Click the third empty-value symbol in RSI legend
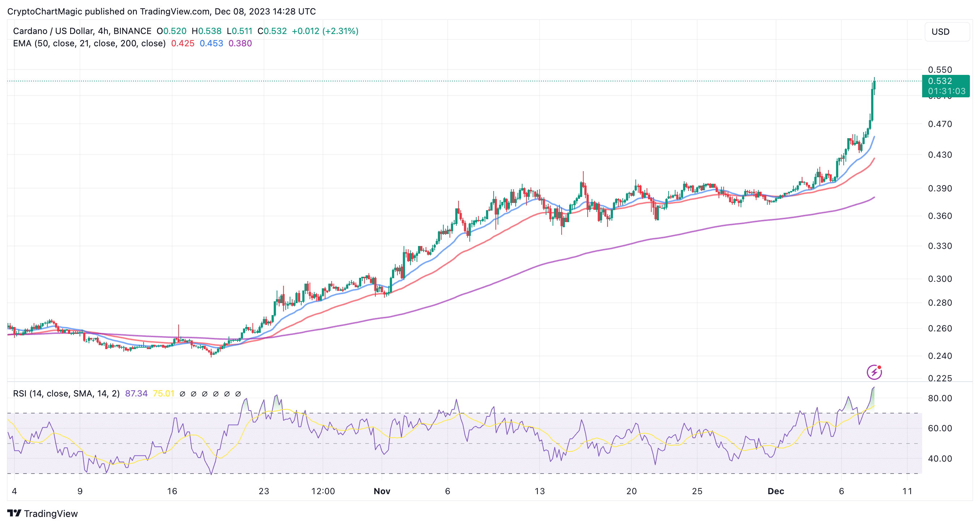Screen dimensions: 980x526 (x=205, y=394)
